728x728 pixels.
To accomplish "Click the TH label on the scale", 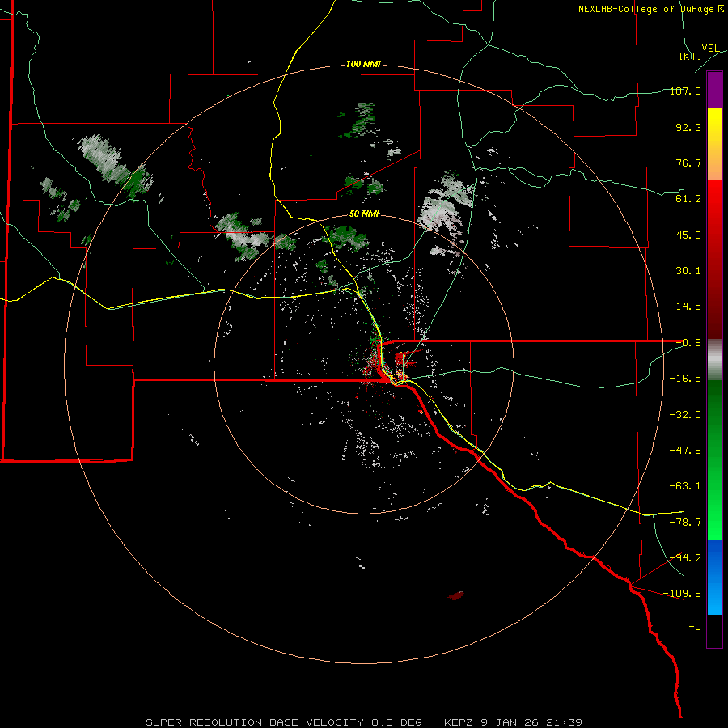I will coord(695,629).
